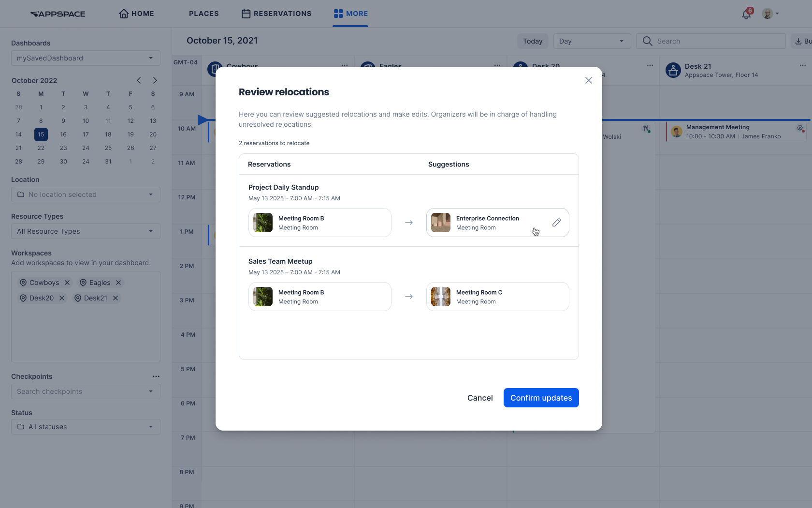Remove Desk21 workspace chip

pos(116,298)
